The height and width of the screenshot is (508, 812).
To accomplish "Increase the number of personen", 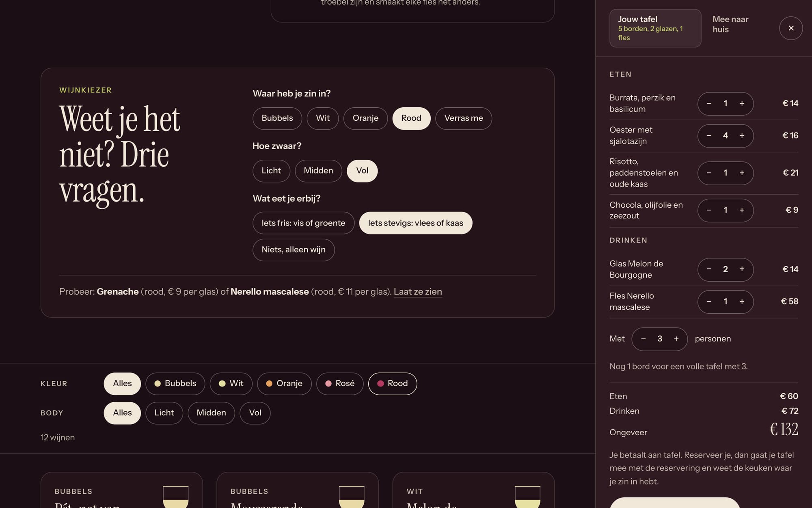I will point(676,339).
